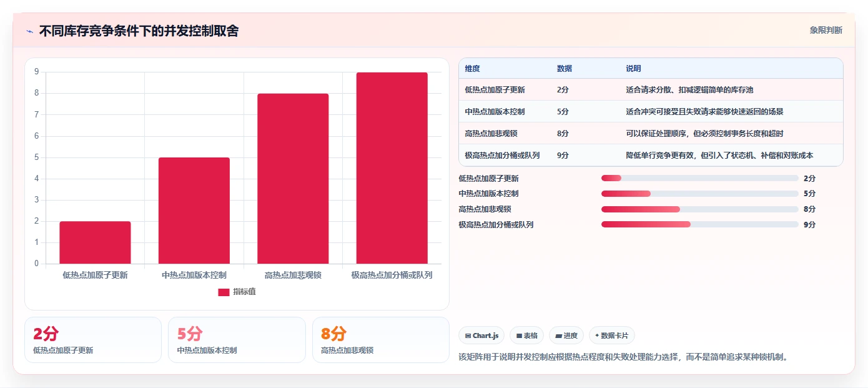Click the table value 2分

point(563,90)
